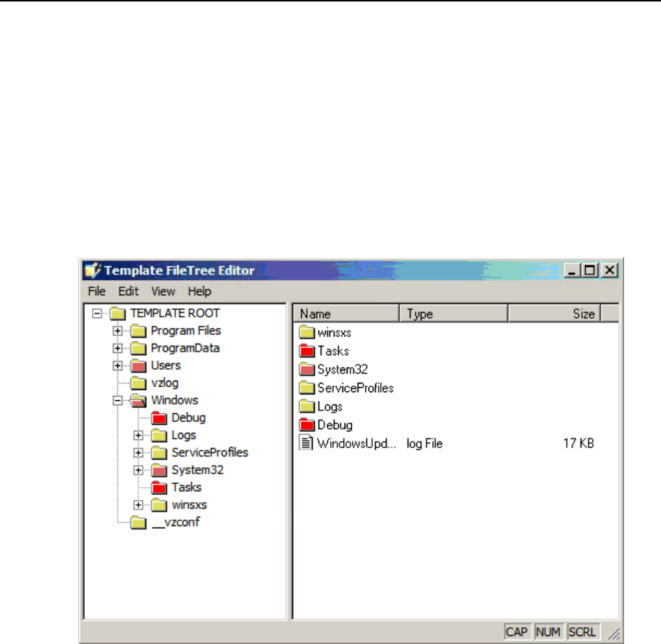Click the Logs folder icon in tree
The height and width of the screenshot is (644, 661).
(159, 435)
